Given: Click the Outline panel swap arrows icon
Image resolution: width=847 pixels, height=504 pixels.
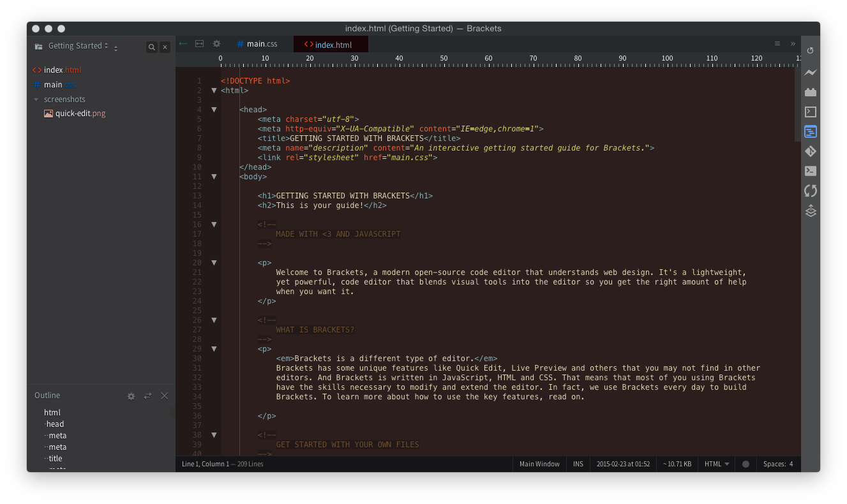Looking at the screenshot, I should tap(147, 396).
